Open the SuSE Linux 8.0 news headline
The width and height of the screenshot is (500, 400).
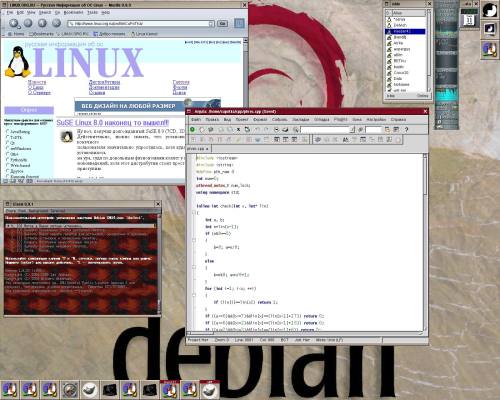(x=113, y=123)
